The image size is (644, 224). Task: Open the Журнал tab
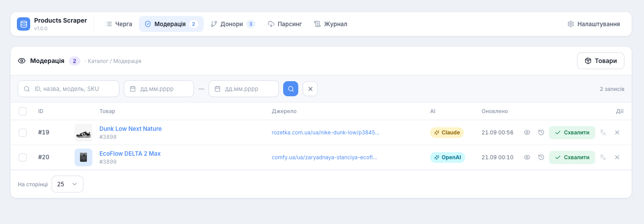(x=330, y=24)
